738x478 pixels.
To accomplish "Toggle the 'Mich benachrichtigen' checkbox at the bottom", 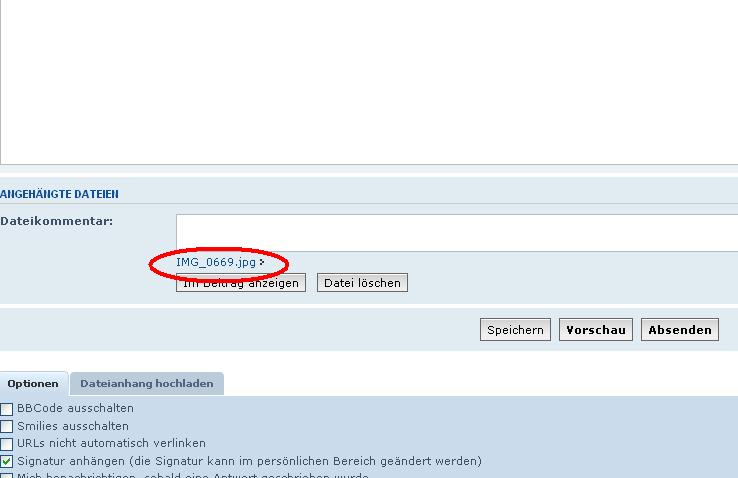I will point(7,475).
